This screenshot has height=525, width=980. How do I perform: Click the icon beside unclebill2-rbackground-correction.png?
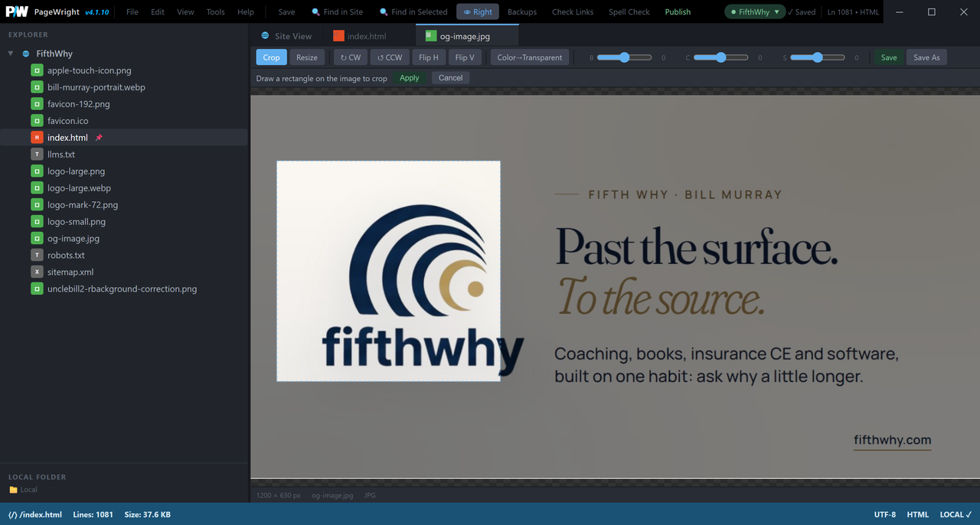[x=37, y=289]
